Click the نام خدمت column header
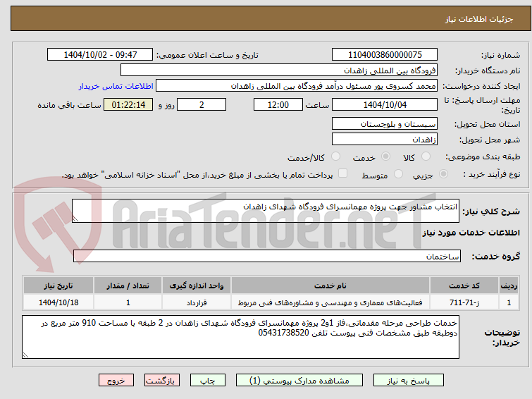Screen dimensions: 532x399 coord(330,286)
